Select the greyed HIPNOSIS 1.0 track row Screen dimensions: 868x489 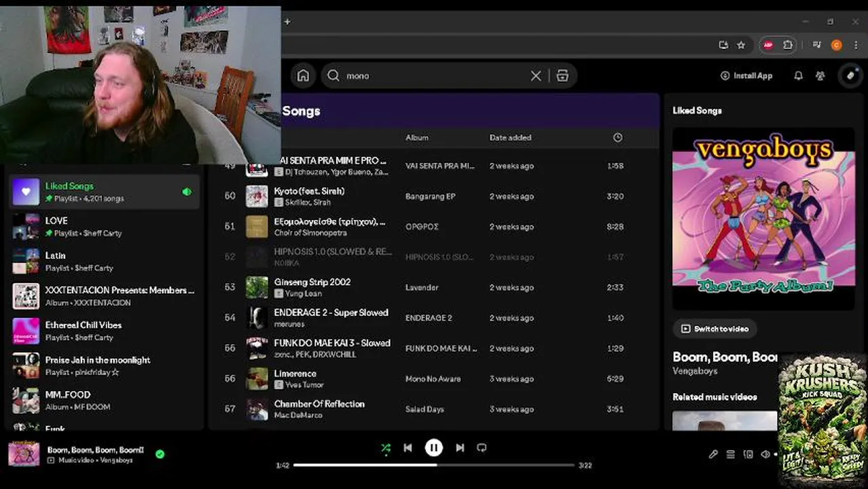(x=433, y=257)
